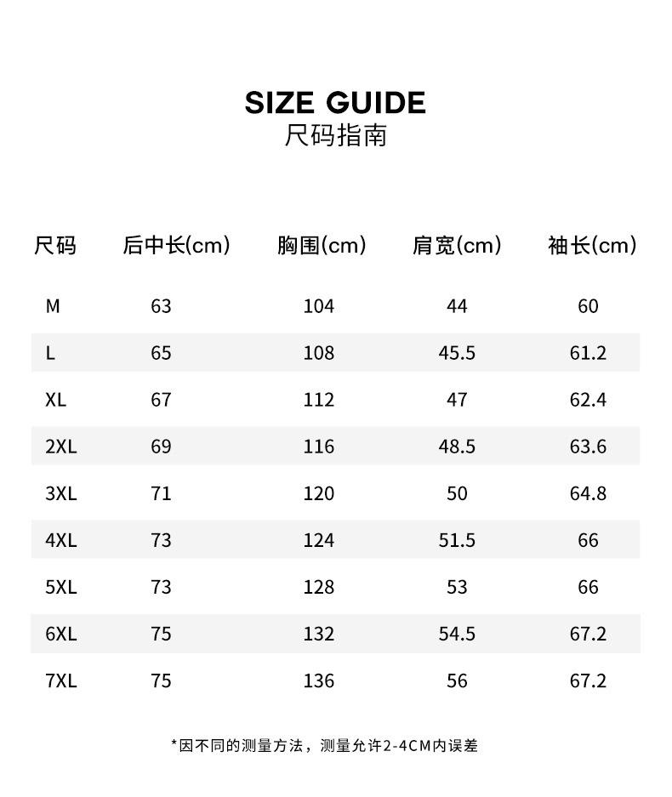Click the 肩宽(cm) column header
The image size is (672, 797).
[457, 246]
